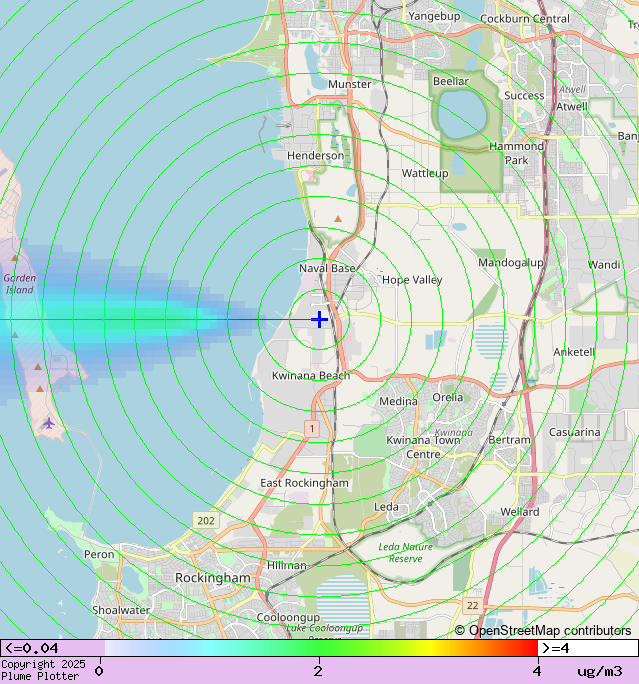Select the Rockingham town label
This screenshot has height=684, width=639.
pyautogui.click(x=212, y=578)
